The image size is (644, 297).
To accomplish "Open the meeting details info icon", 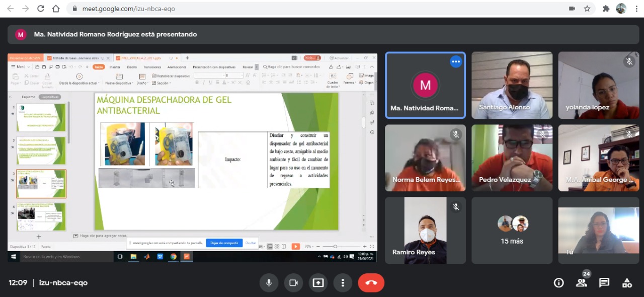I will [x=558, y=283].
